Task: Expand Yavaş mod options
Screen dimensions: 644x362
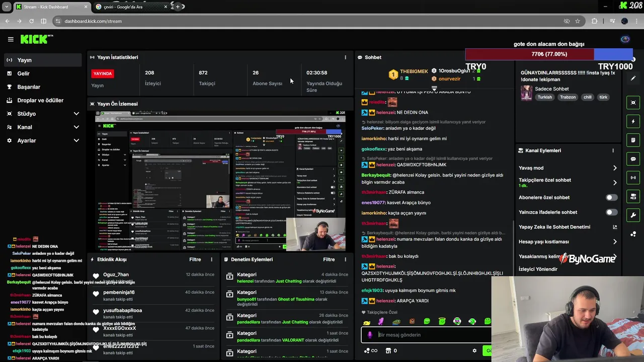Action: pos(615,168)
